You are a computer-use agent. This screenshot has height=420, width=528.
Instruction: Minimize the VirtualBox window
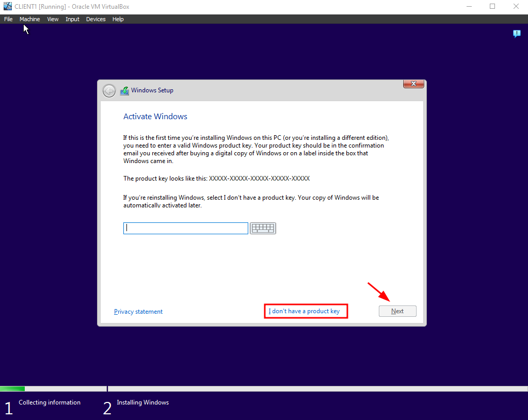pos(469,6)
